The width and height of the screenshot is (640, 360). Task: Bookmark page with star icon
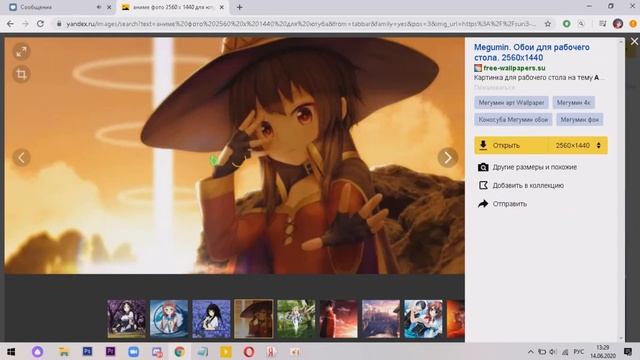pos(548,24)
